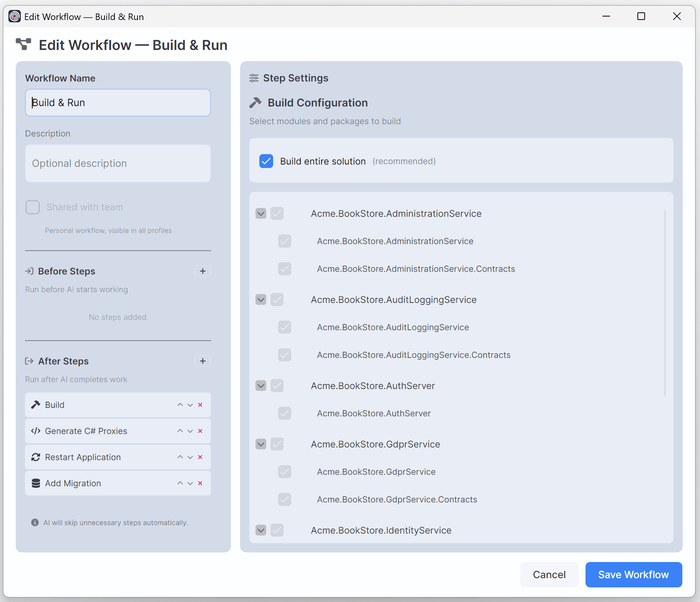This screenshot has height=602, width=700.
Task: Select the Restart Application step
Action: point(118,457)
